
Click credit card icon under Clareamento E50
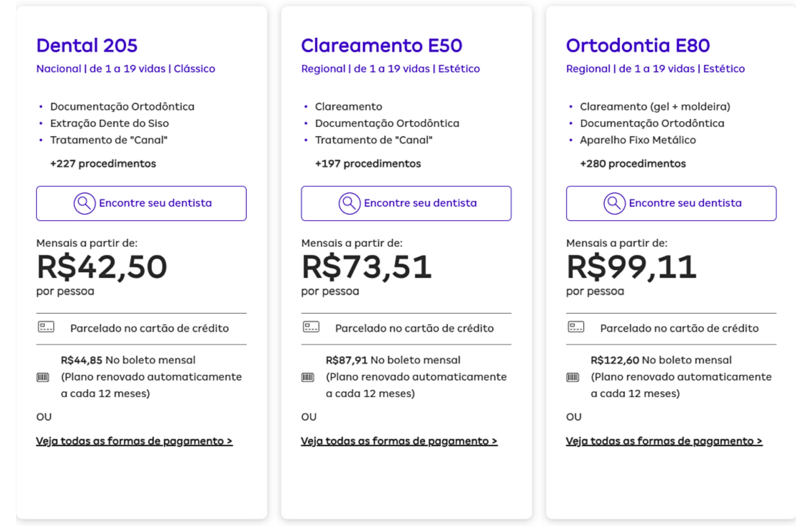[311, 327]
